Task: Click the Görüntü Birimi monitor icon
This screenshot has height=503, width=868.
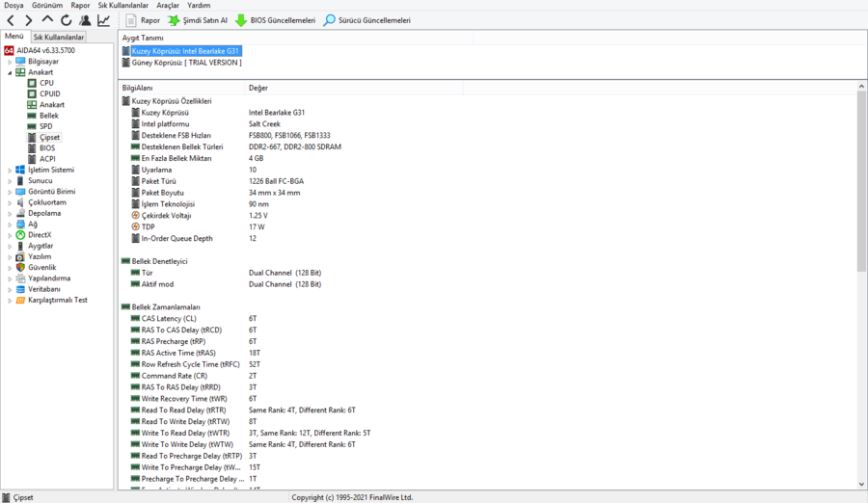Action: tap(20, 192)
